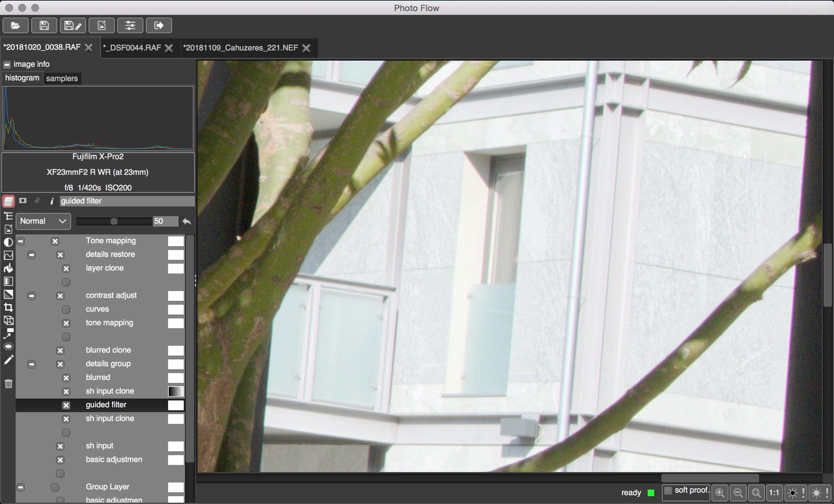Viewport: 834px width, 504px height.
Task: Close the 20181109_Cahuzeres_221.NEF tab
Action: point(306,48)
